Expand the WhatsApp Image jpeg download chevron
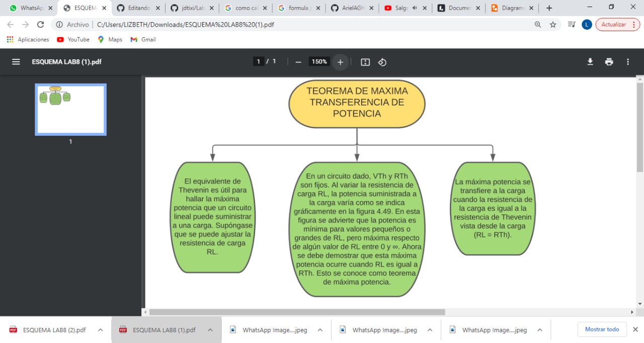Screen dimensions: 644x343 click(x=320, y=329)
